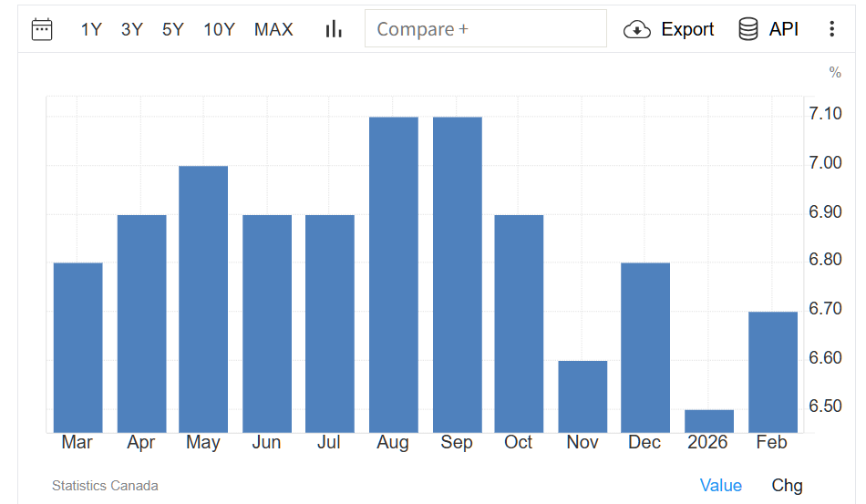The image size is (866, 504).
Task: Click the Export text button
Action: click(x=687, y=29)
